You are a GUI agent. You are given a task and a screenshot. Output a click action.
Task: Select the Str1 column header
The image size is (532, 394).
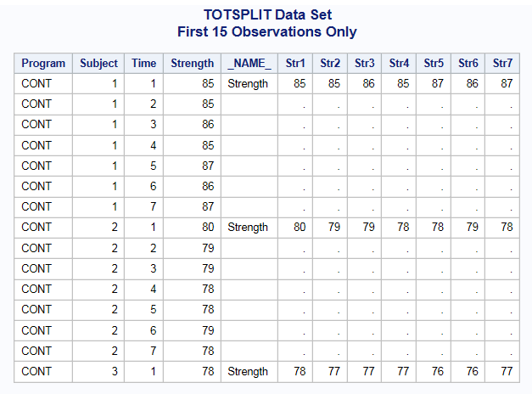tap(295, 63)
